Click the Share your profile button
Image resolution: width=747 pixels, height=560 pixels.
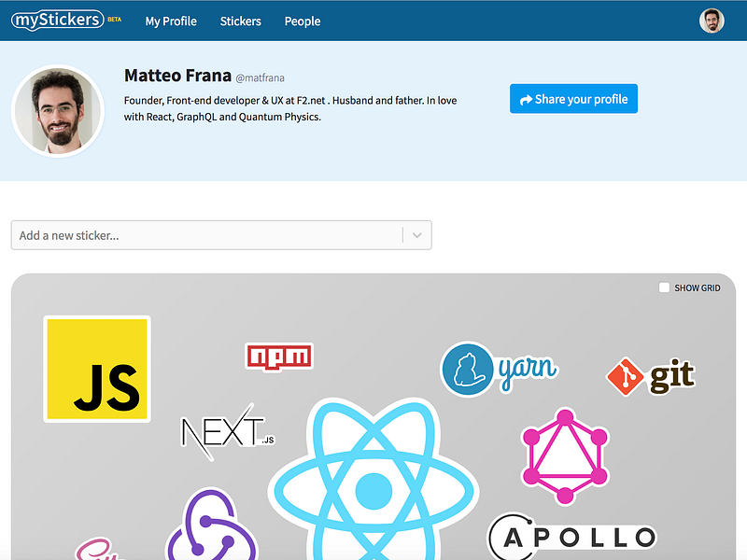[x=573, y=99]
